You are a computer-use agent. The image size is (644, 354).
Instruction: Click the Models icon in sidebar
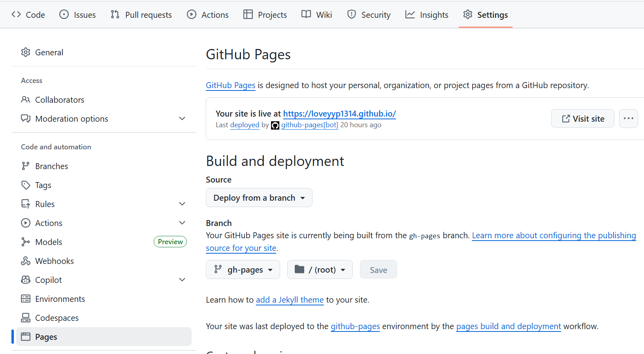coord(26,242)
